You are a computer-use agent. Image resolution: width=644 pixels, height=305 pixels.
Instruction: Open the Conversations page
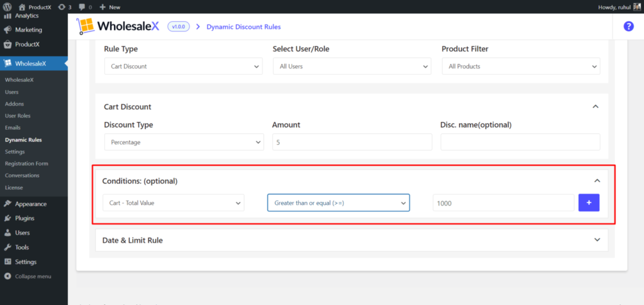pyautogui.click(x=22, y=175)
